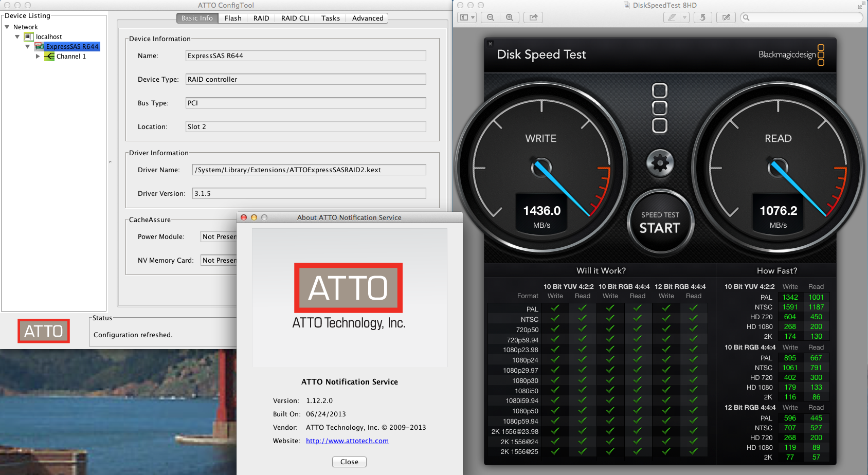Screen dimensions: 868x475
Task: Click the version number 1.12.2.0
Action: [319, 401]
